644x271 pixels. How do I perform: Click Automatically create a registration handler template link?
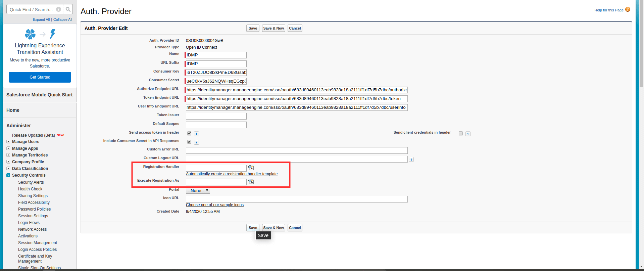232,174
